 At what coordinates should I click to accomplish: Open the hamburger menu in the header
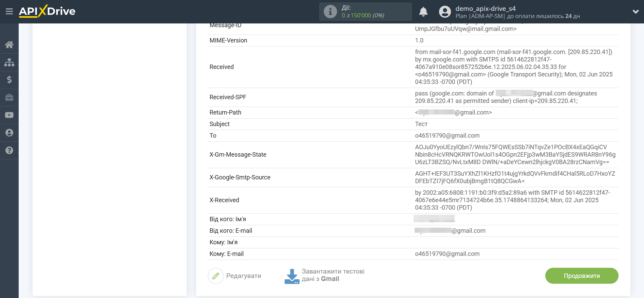coord(9,12)
